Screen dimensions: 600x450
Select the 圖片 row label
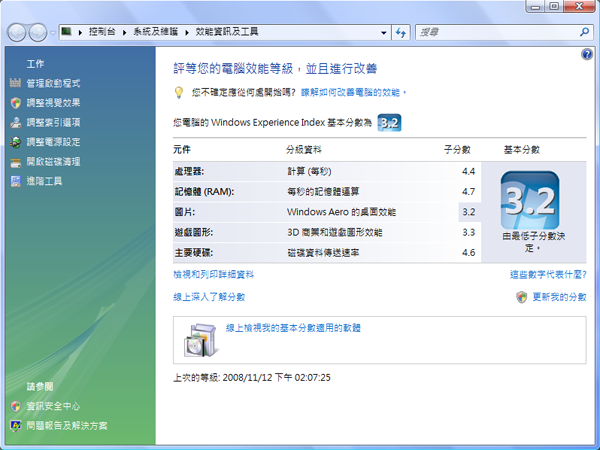185,212
